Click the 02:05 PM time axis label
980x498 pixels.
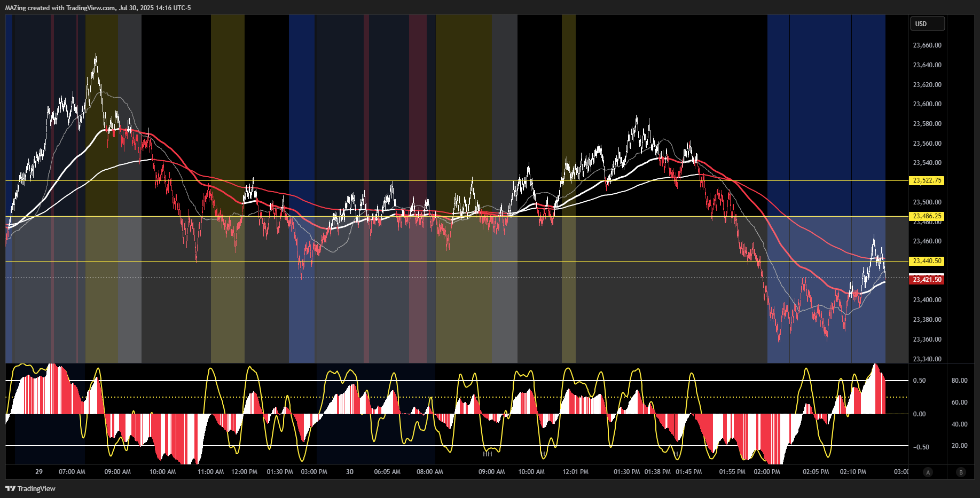click(816, 472)
